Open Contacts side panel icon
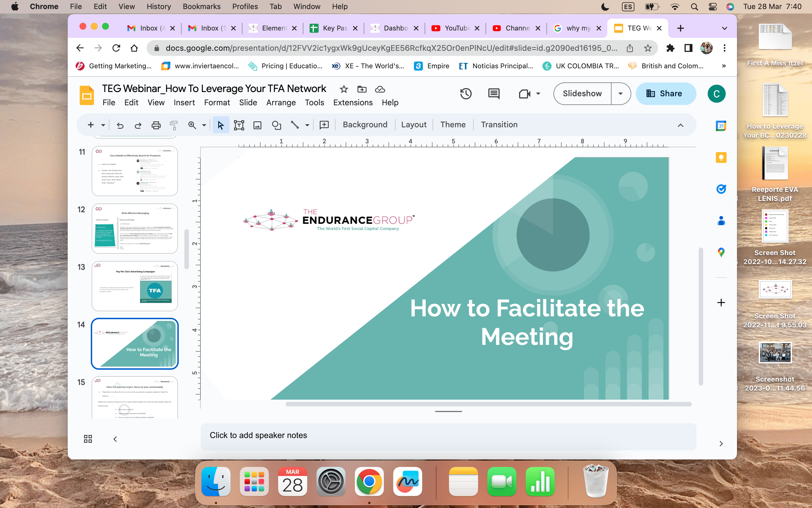This screenshot has width=812, height=508. [721, 221]
